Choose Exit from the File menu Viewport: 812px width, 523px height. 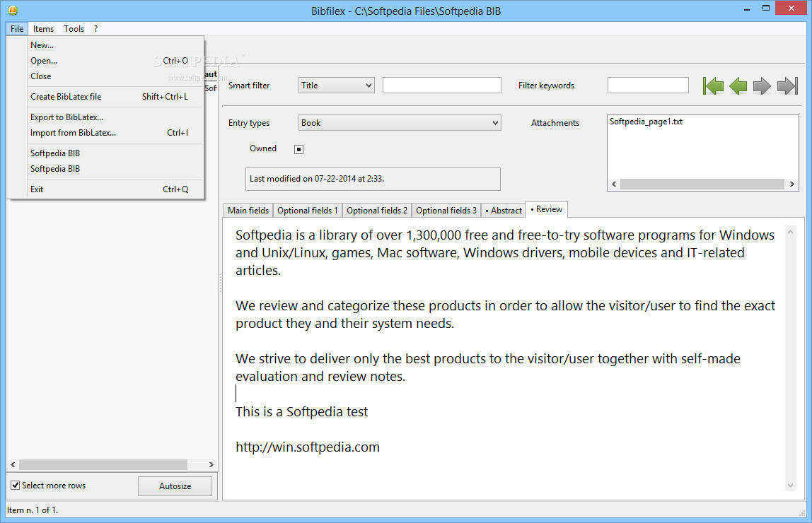click(x=105, y=189)
